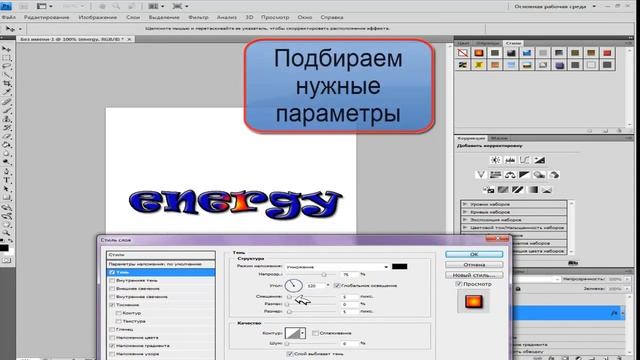Click the fx icon on the selected layer
Viewport: 640px width, 360px height.
614,313
